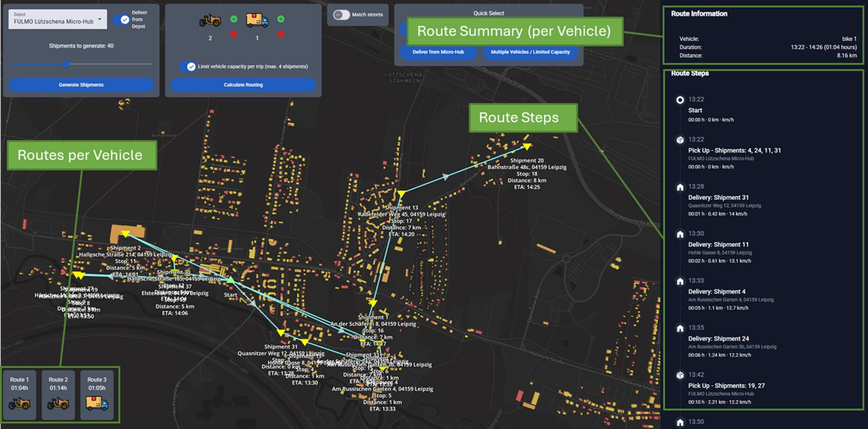This screenshot has height=429, width=868.
Task: Click the 13:28 Shipment 31 delivery icon
Action: coord(680,187)
